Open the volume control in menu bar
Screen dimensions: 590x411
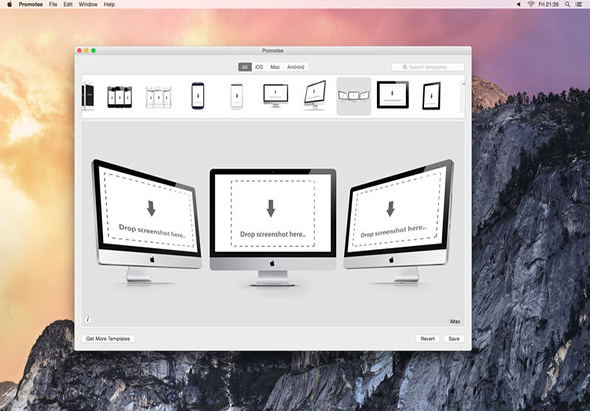coord(519,5)
